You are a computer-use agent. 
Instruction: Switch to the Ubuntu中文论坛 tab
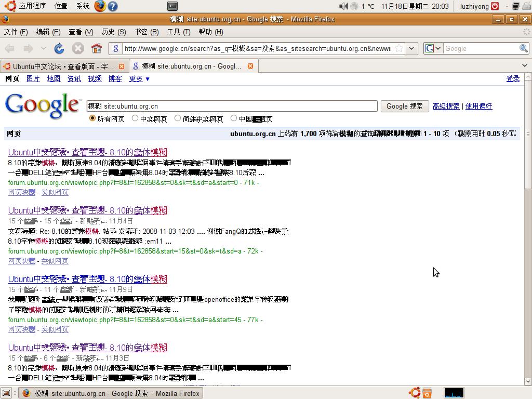pos(64,66)
